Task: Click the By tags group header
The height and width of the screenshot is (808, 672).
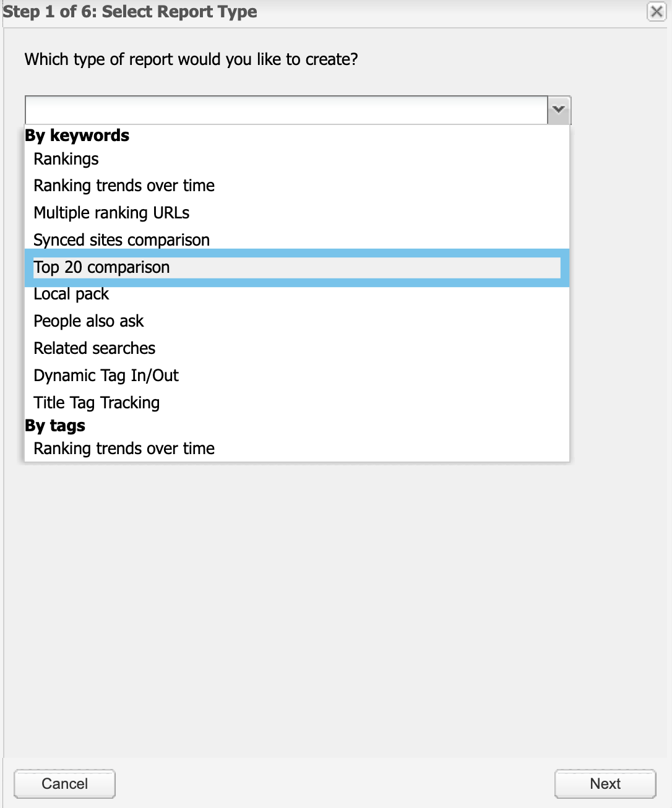Action: tap(55, 426)
